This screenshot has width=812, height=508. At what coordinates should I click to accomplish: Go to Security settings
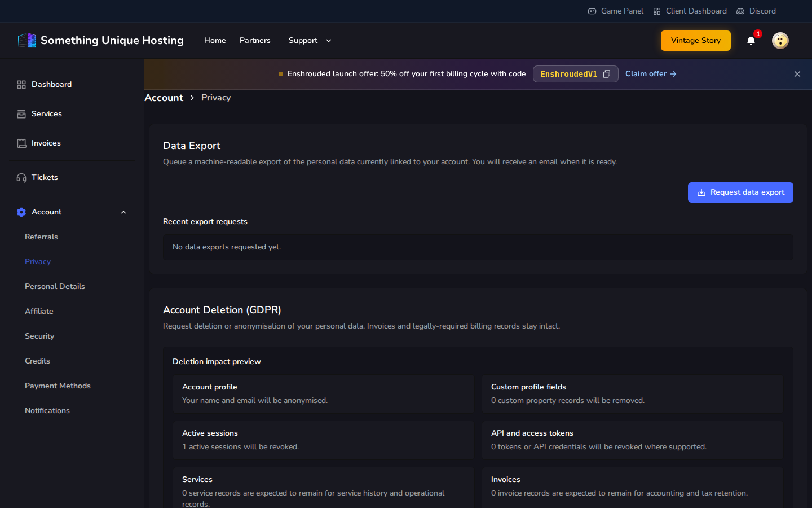point(39,336)
